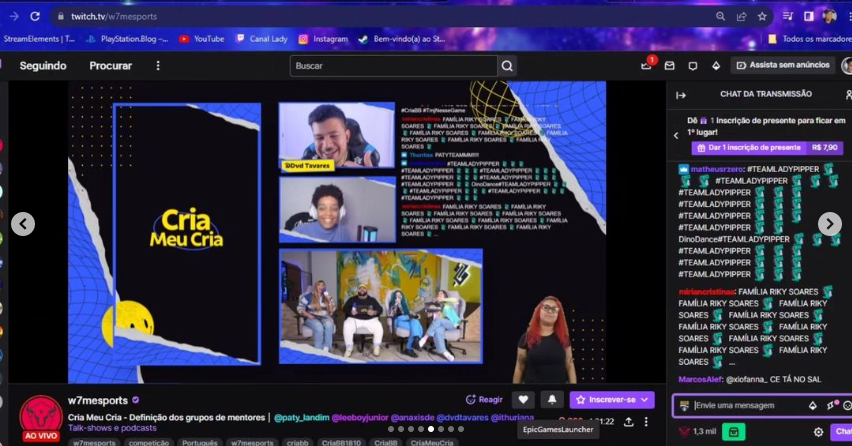Click the search magnifier button
This screenshot has width=852, height=446.
(507, 66)
